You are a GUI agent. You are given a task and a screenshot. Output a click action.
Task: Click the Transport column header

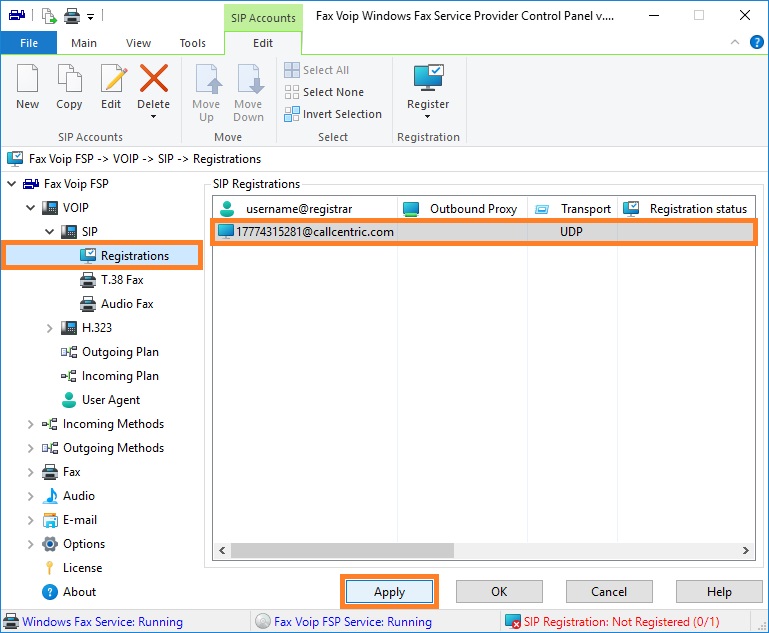coord(572,209)
